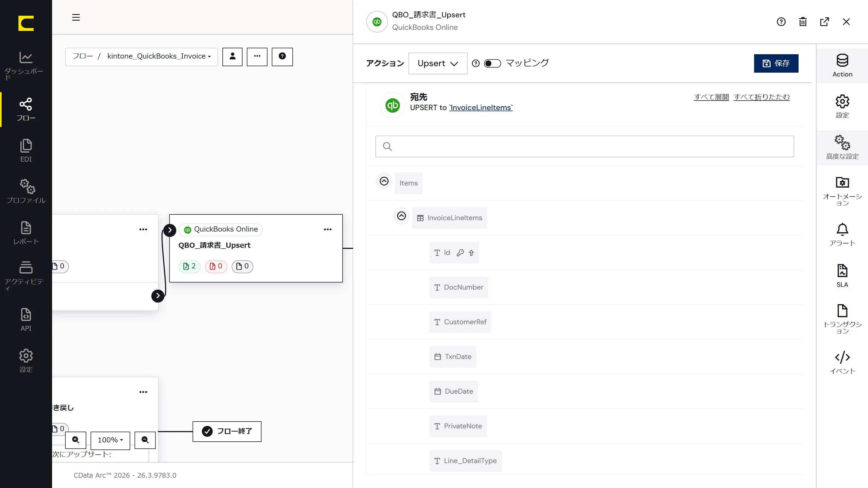Click the column search field
Screen dimensions: 868x488
click(x=585, y=146)
